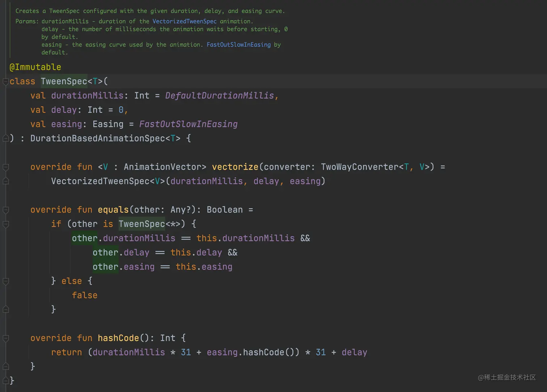
Task: Click 'other.delay' in the equals body
Action: (121, 252)
